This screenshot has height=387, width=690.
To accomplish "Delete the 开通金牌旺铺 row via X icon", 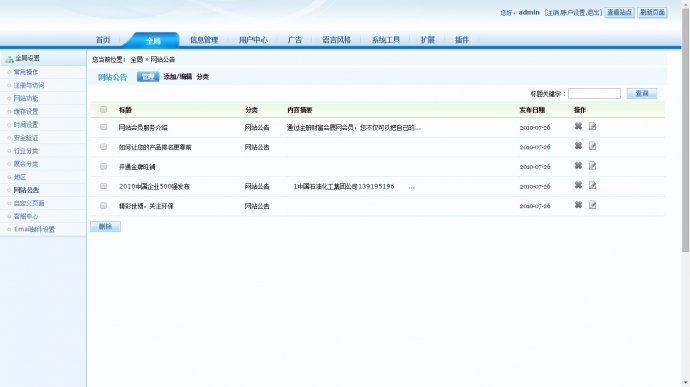I will (578, 166).
